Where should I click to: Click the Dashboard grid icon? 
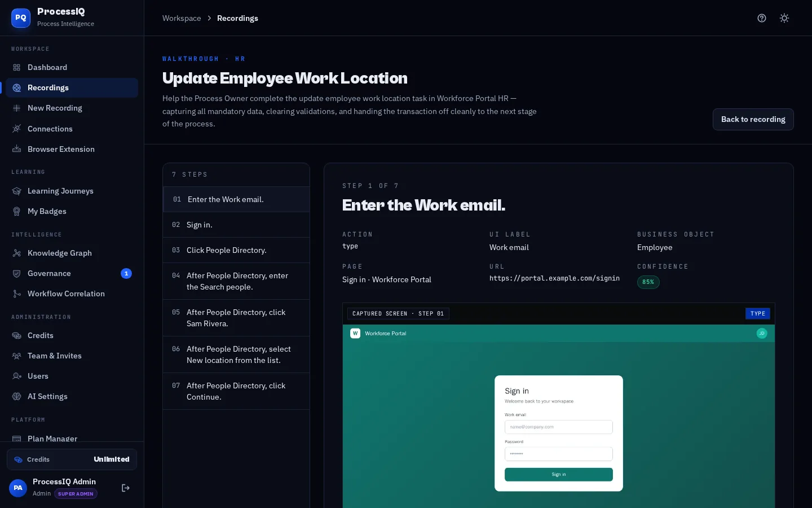(x=17, y=67)
